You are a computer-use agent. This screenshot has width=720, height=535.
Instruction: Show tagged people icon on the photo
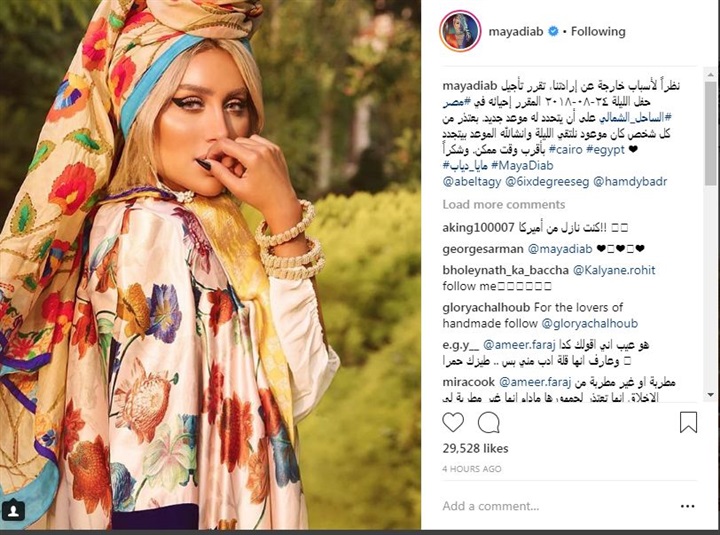tap(13, 511)
